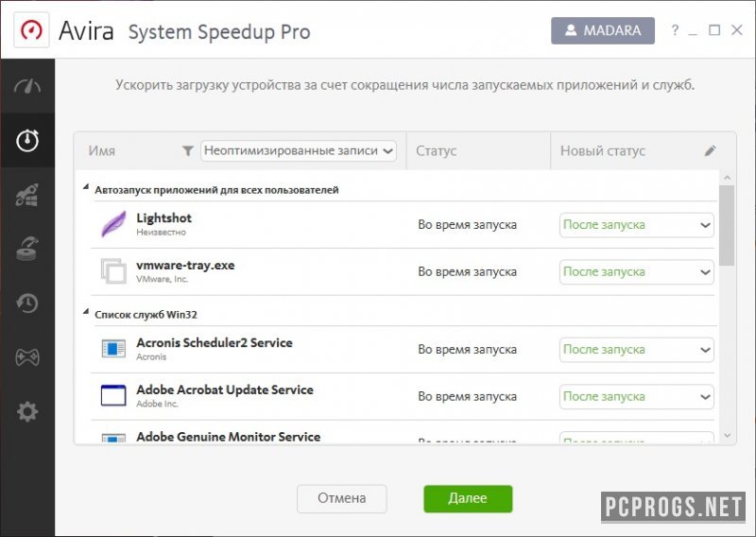Open Acronis Scheduler2 Service status dropdown
This screenshot has width=756, height=537.
(636, 349)
